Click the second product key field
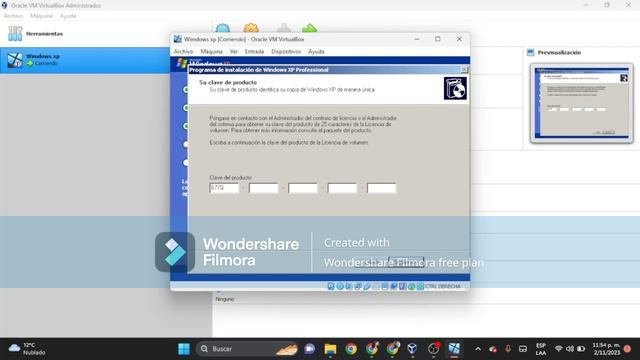The image size is (640, 360). [263, 188]
